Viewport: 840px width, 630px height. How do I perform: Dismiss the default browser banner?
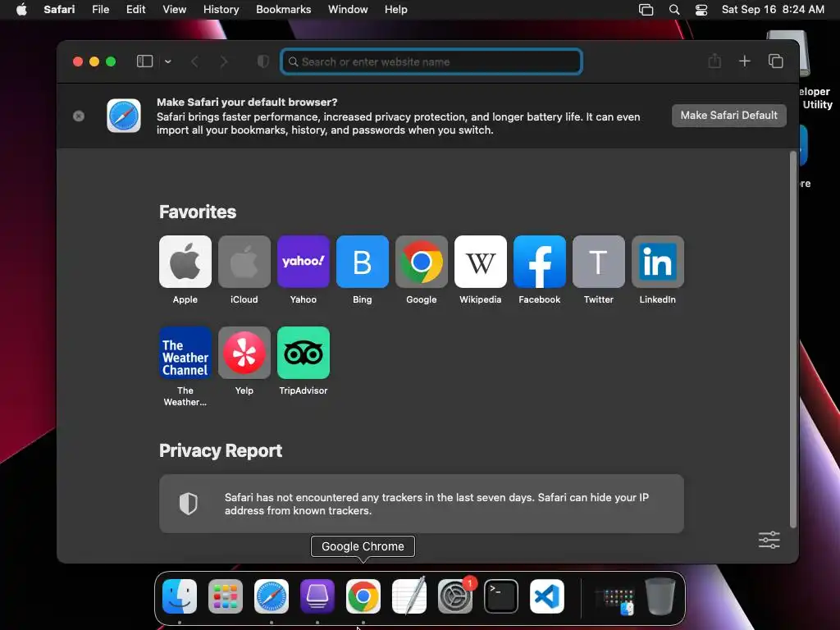click(79, 116)
